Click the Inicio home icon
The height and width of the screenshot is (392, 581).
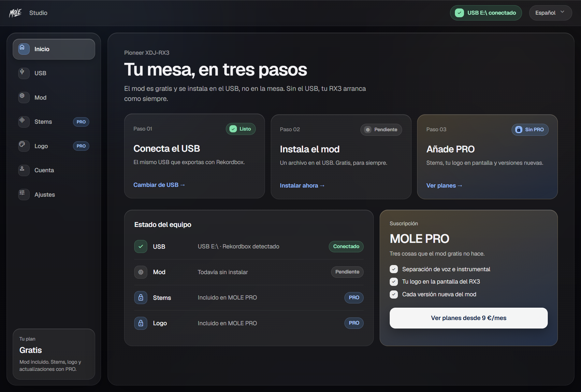click(22, 48)
